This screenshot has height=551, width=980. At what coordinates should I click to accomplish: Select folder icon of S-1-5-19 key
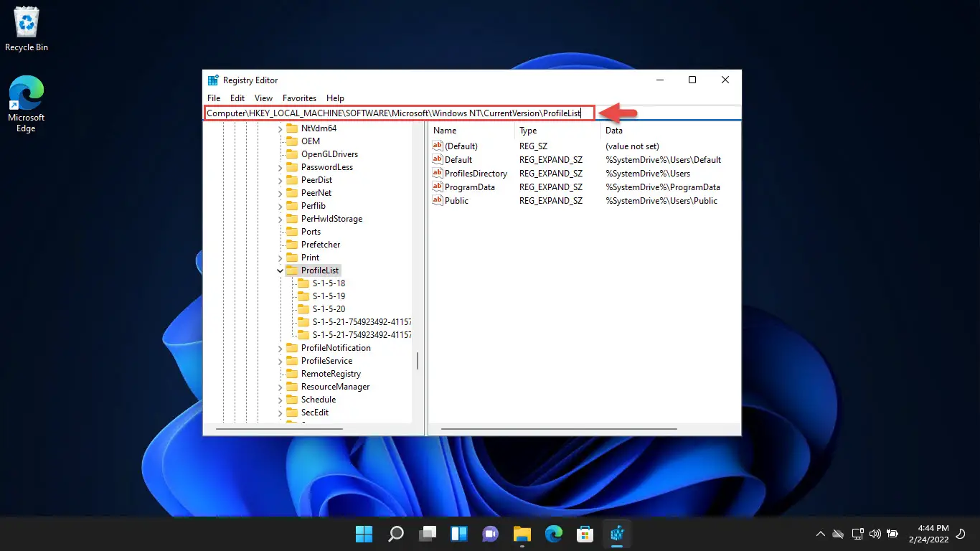(x=303, y=296)
